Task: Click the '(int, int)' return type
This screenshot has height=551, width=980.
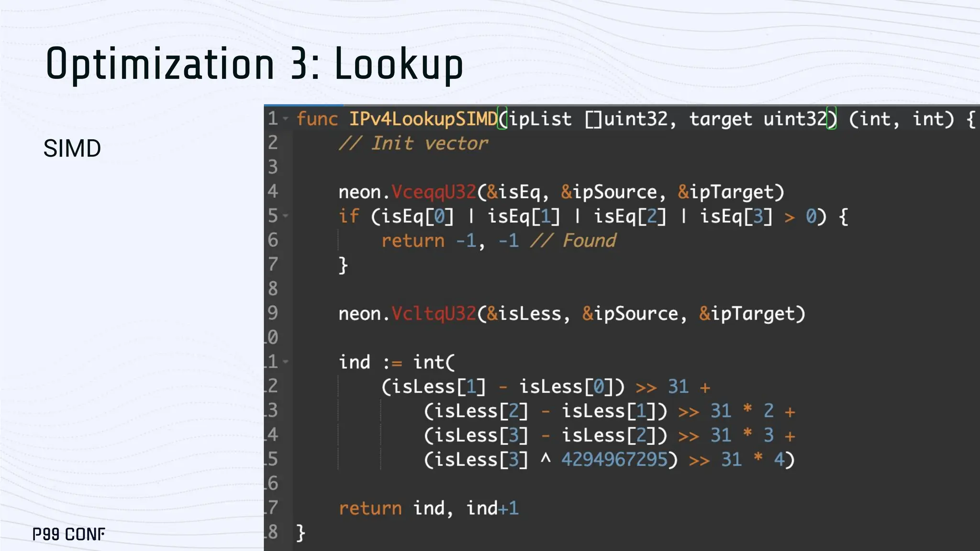Action: 902,119
